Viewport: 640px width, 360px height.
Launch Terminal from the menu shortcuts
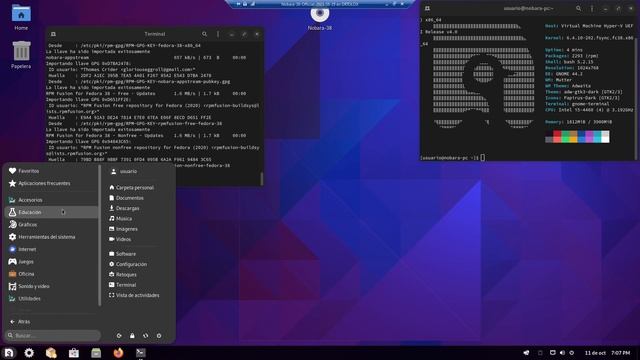(122, 285)
